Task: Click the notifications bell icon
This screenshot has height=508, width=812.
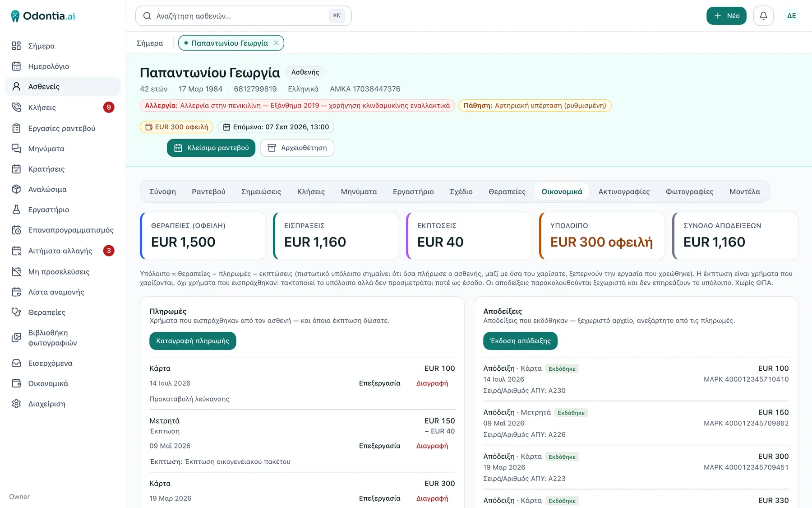Action: [x=763, y=16]
